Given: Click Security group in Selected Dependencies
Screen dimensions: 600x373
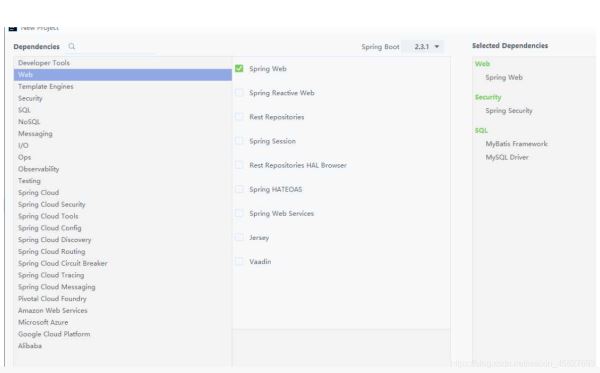Looking at the screenshot, I should pyautogui.click(x=488, y=97).
